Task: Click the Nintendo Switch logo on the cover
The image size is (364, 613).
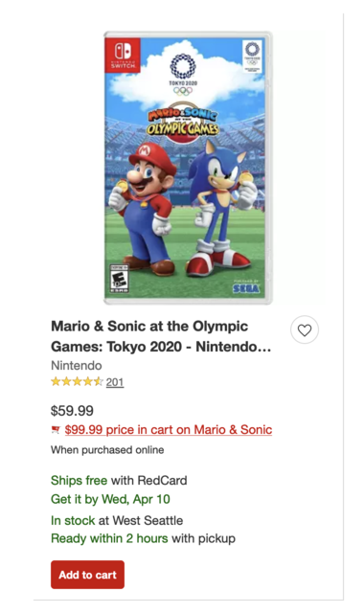Action: [x=124, y=56]
